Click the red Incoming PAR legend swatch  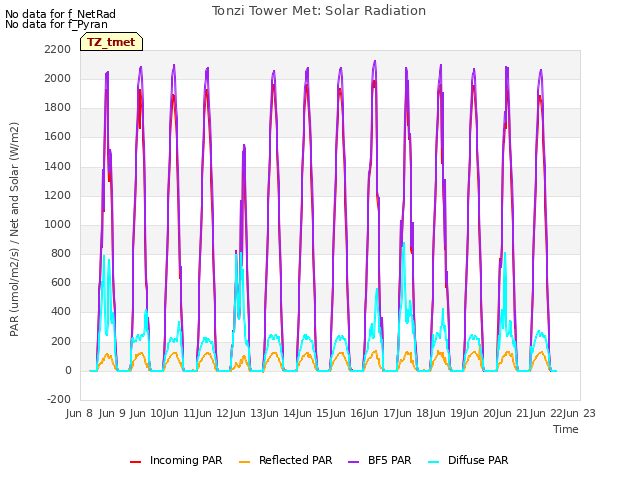pyautogui.click(x=136, y=462)
